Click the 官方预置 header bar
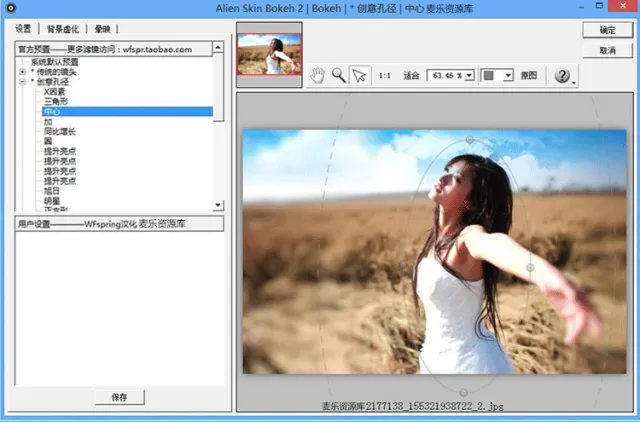 pyautogui.click(x=114, y=49)
